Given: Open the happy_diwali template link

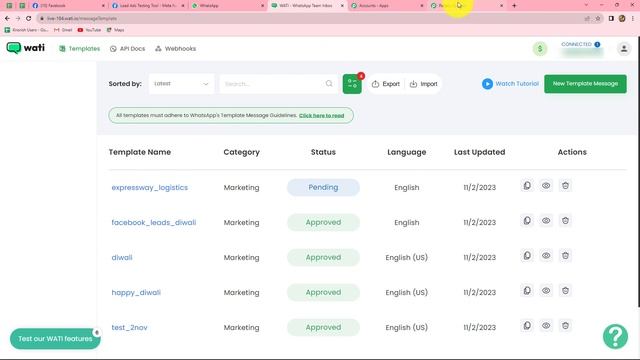Looking at the screenshot, I should click(x=136, y=293).
